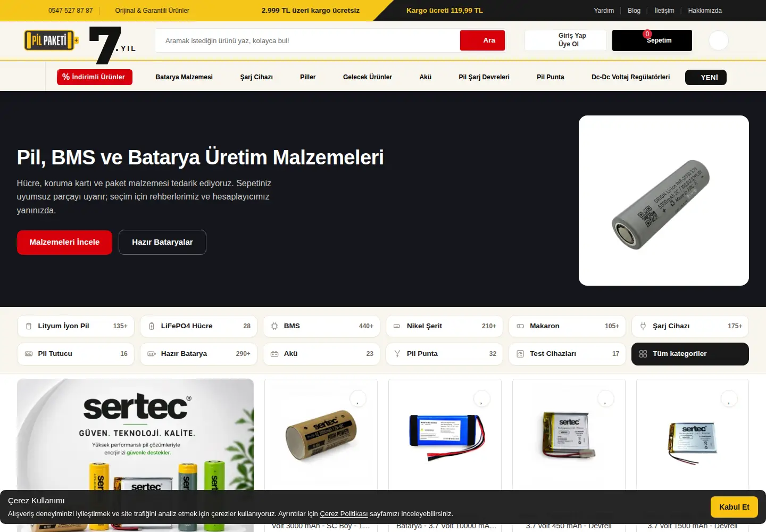The width and height of the screenshot is (766, 532).
Task: Open the Piller menu item
Action: click(x=308, y=77)
